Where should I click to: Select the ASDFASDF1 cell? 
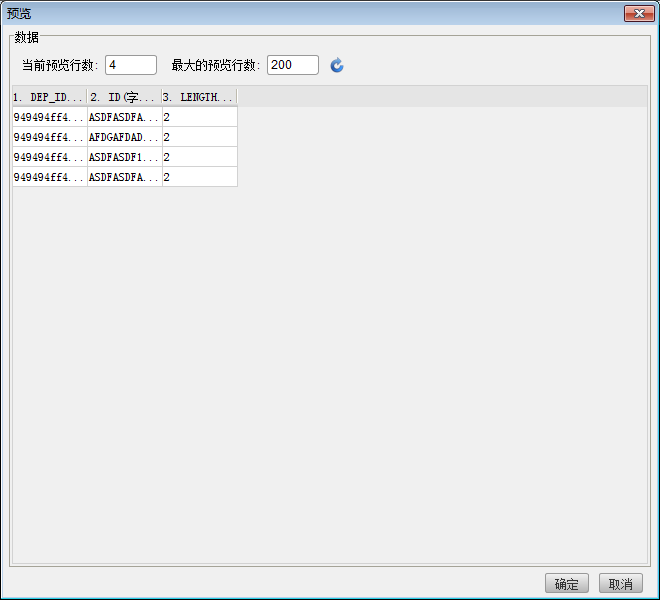(x=124, y=157)
